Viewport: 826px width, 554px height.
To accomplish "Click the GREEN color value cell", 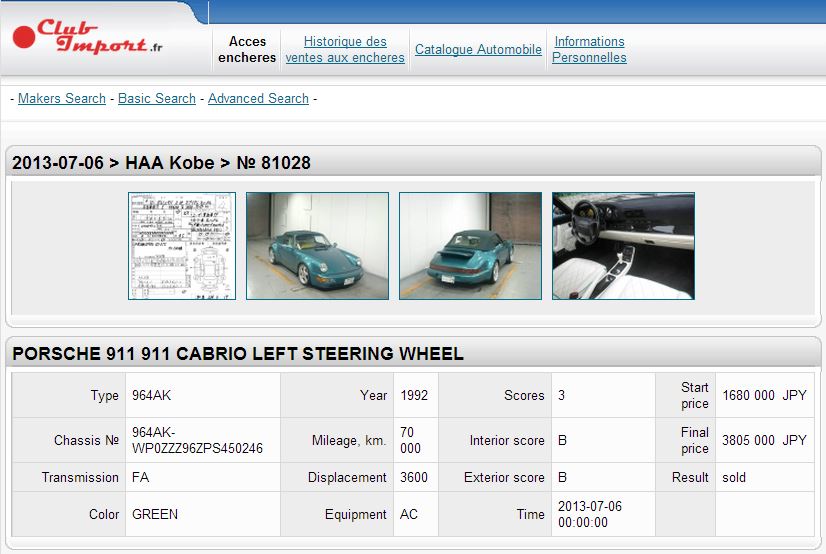I will pyautogui.click(x=155, y=515).
